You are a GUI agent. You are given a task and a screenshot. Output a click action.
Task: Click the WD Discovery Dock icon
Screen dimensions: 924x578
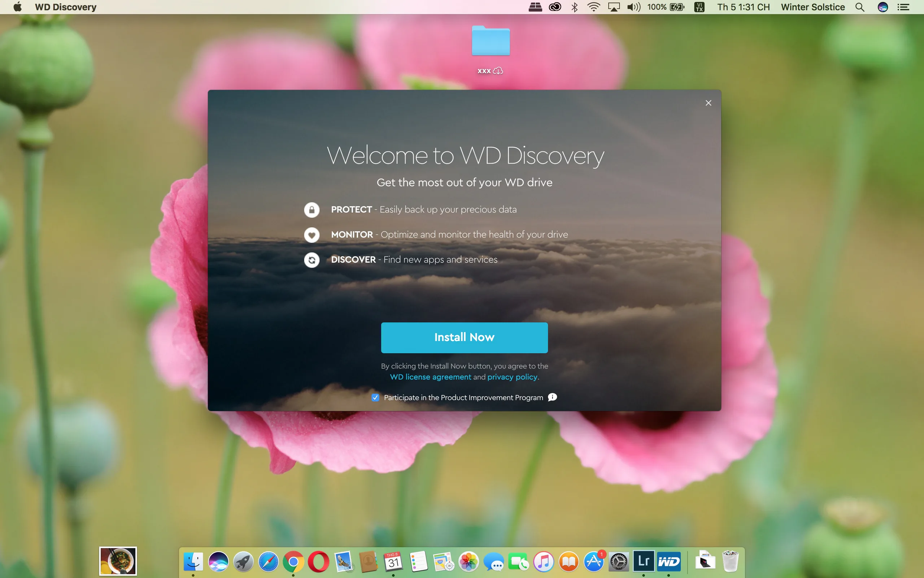(669, 561)
